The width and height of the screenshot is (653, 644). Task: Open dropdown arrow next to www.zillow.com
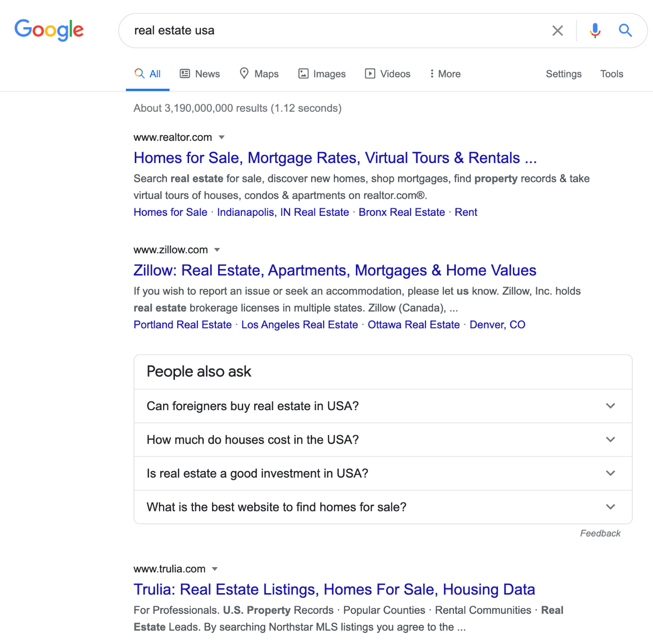pyautogui.click(x=217, y=250)
